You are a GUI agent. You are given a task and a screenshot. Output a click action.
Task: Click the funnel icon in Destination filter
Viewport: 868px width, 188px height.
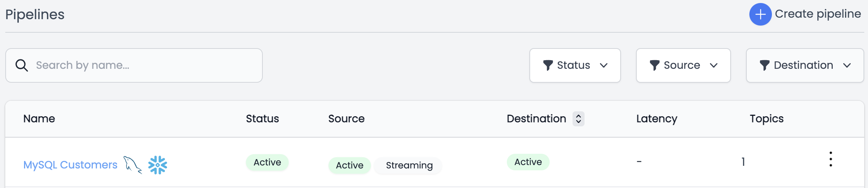click(764, 65)
